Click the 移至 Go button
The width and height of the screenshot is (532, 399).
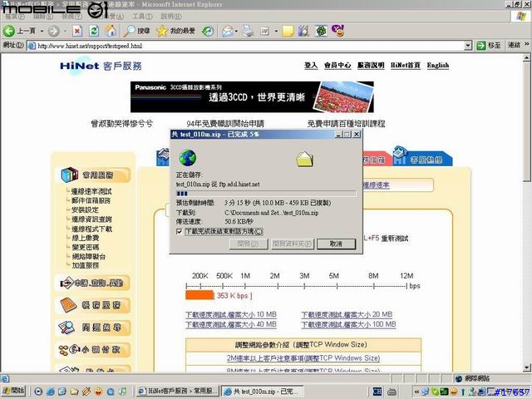489,46
